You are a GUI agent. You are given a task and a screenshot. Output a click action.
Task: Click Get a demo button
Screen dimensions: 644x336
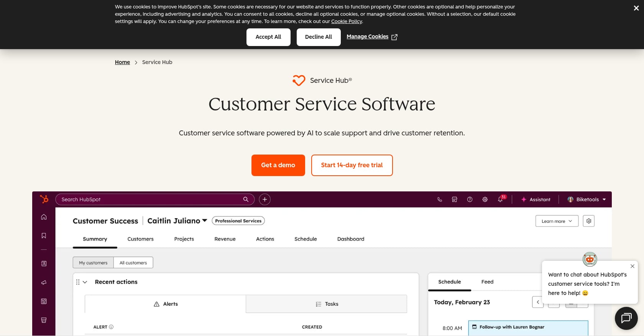[x=278, y=165]
